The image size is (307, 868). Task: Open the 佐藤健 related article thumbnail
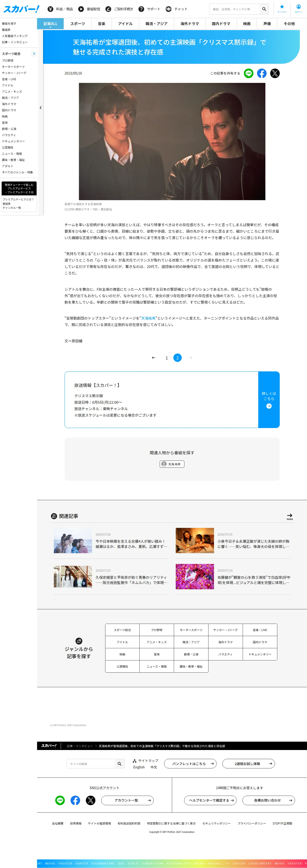[195, 577]
